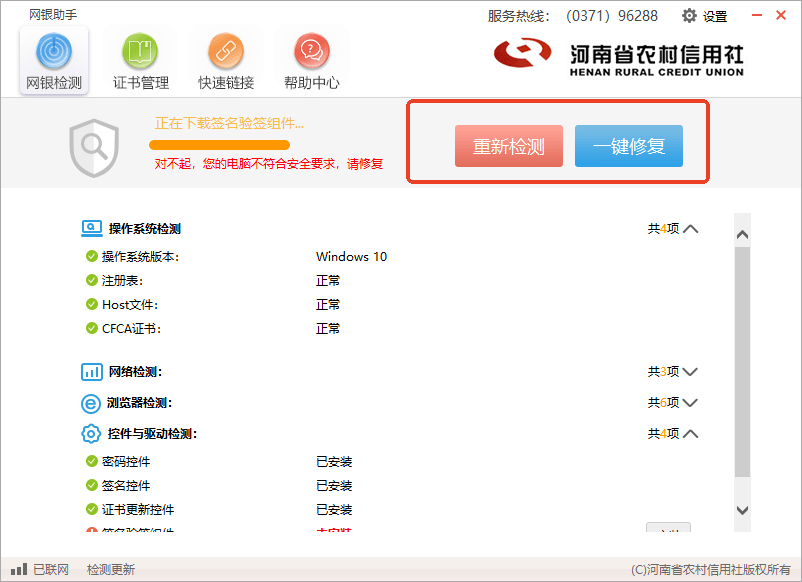Click the 检测更新 check update link
The width and height of the screenshot is (802, 582).
click(110, 570)
